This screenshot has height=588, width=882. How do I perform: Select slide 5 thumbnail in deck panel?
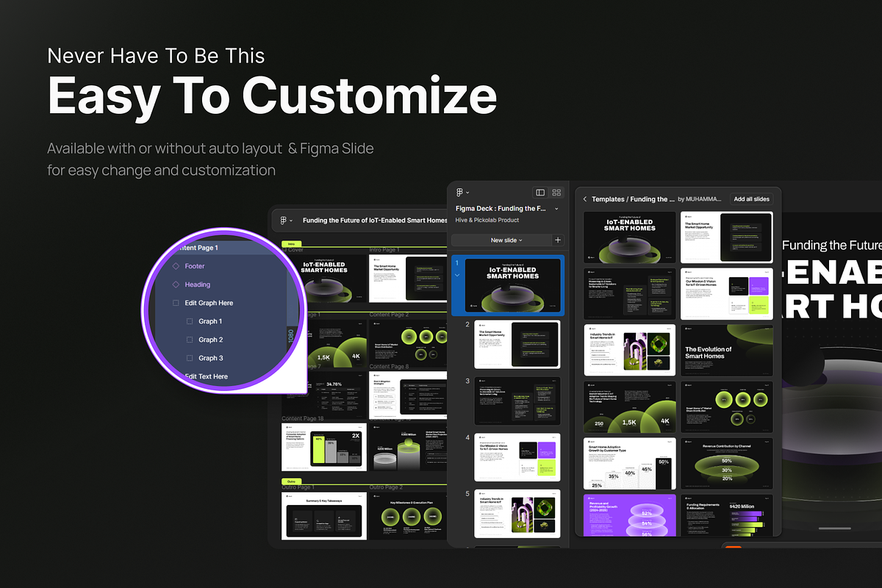(x=517, y=514)
